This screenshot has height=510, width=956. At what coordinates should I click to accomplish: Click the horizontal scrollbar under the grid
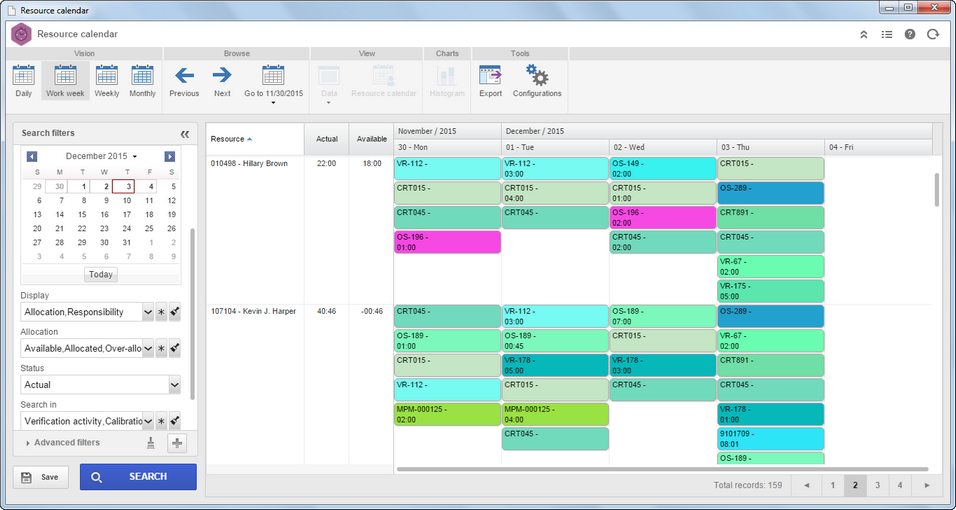(662, 469)
